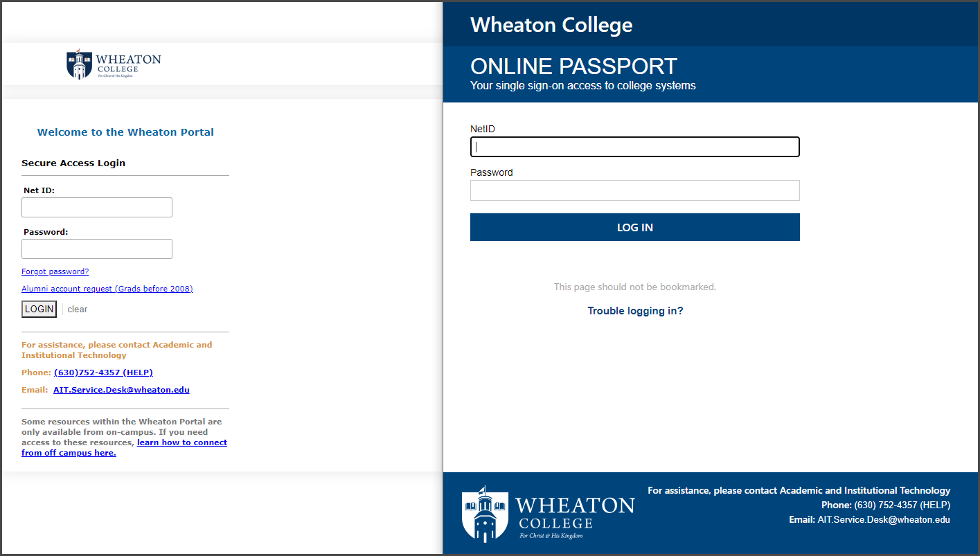Viewport: 980px width, 556px height.
Task: Click the Wheaton College crest logo in the Online Passport footer
Action: coord(548,513)
